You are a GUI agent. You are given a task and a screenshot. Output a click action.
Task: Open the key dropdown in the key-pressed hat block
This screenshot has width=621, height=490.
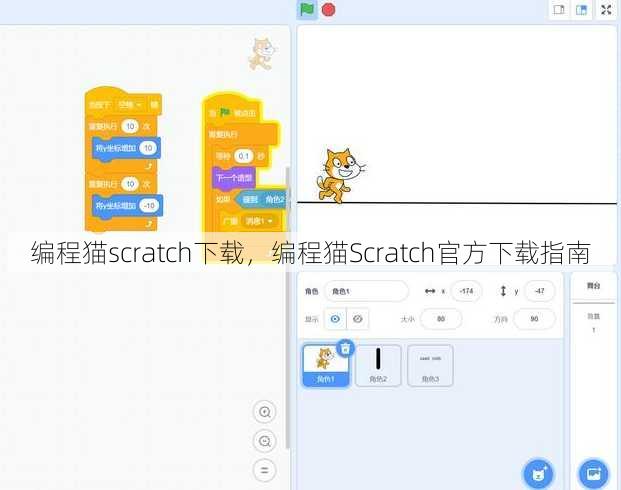point(130,105)
